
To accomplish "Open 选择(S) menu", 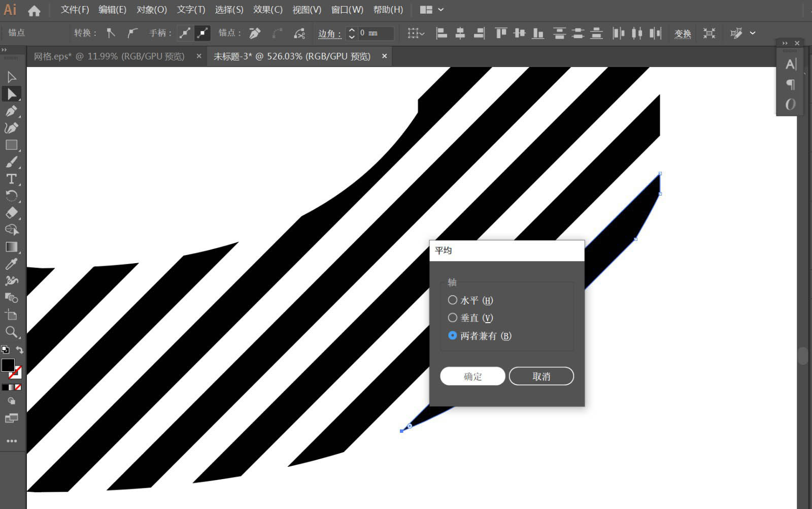I will pos(229,10).
